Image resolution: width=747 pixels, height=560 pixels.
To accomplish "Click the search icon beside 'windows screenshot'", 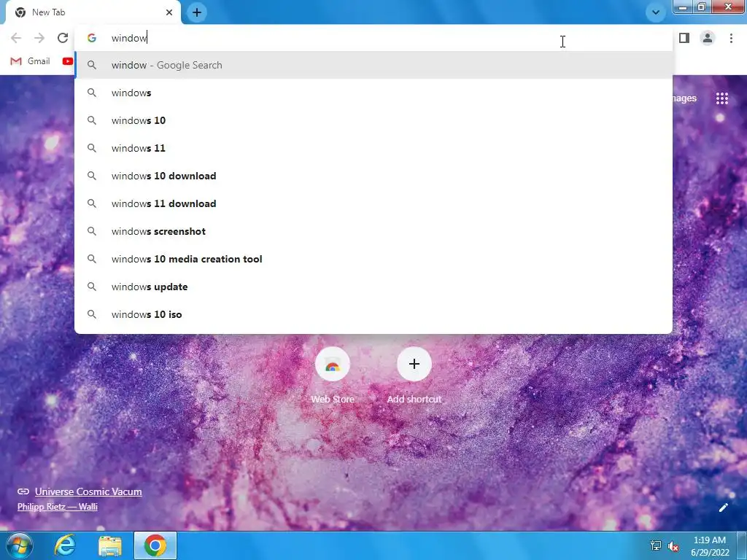I will click(x=91, y=231).
